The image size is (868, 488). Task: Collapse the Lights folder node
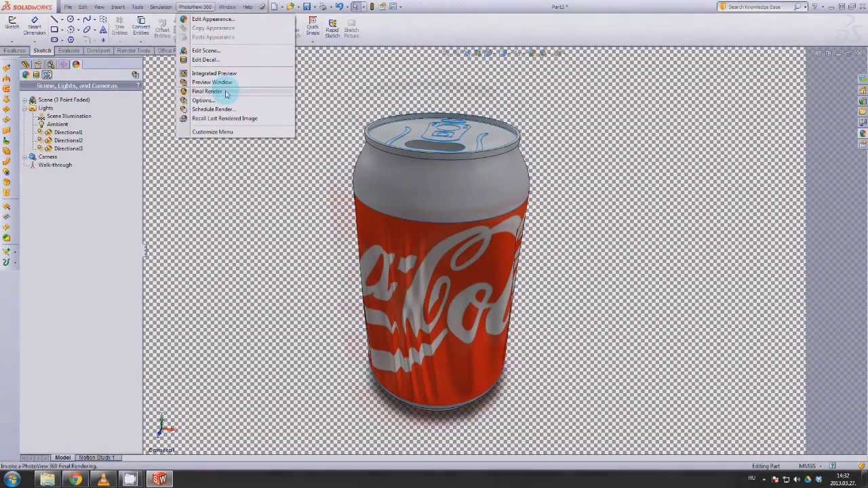click(25, 108)
